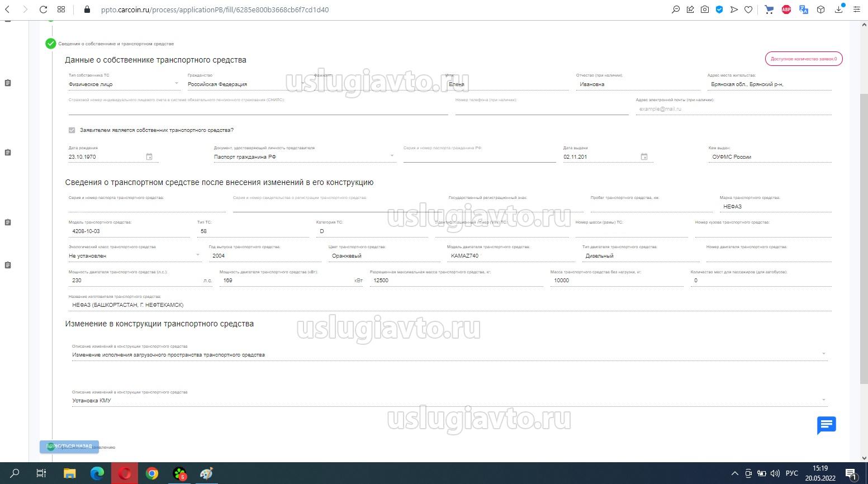Open the browser downloads icon
Screen dimensions: 868x484
coord(838,10)
